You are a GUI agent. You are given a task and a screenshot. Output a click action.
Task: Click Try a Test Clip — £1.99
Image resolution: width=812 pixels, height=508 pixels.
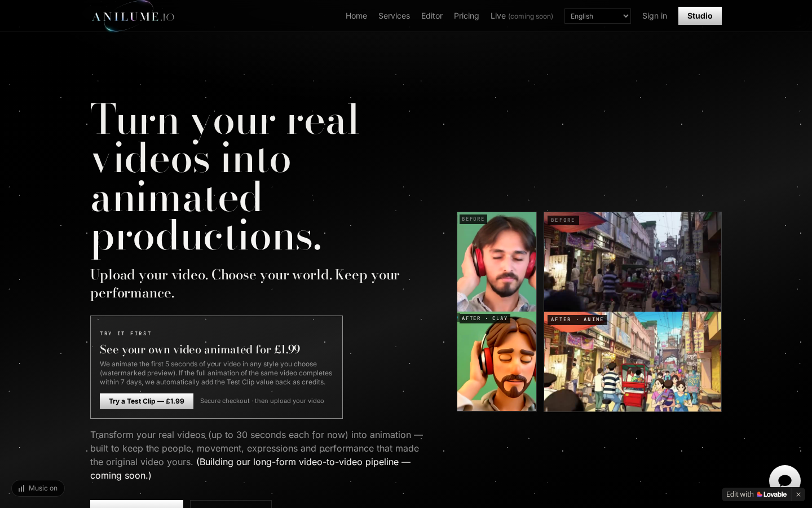(x=147, y=401)
